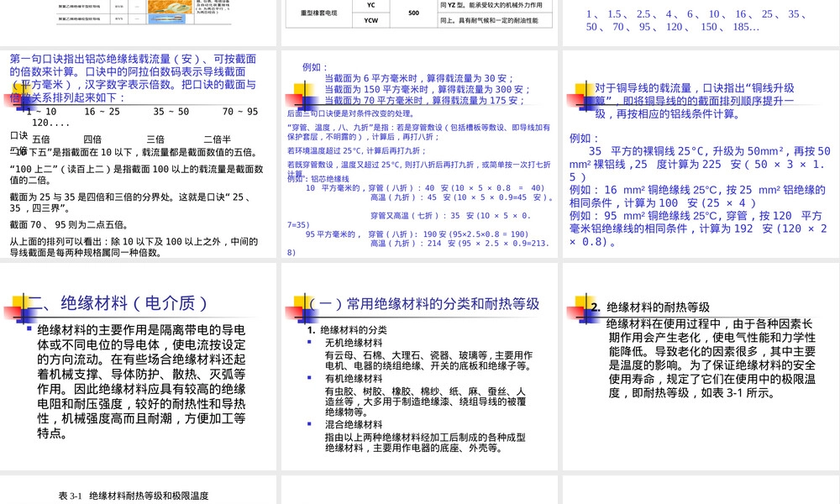The image size is (840, 504).
Task: Click the caption 表 3-1 绝缘材料耐热等级和极限温度
Action: pos(134,496)
